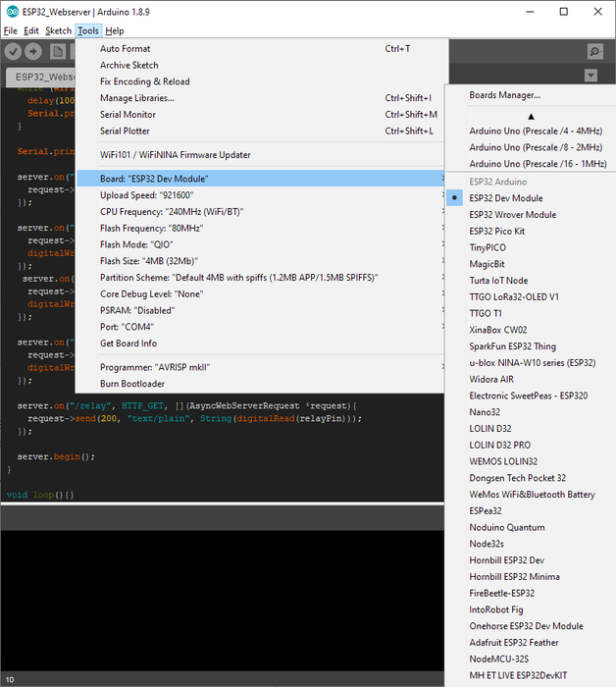Select TTGO LoRa32-OLED V1 board
The height and width of the screenshot is (687, 616).
point(531,296)
